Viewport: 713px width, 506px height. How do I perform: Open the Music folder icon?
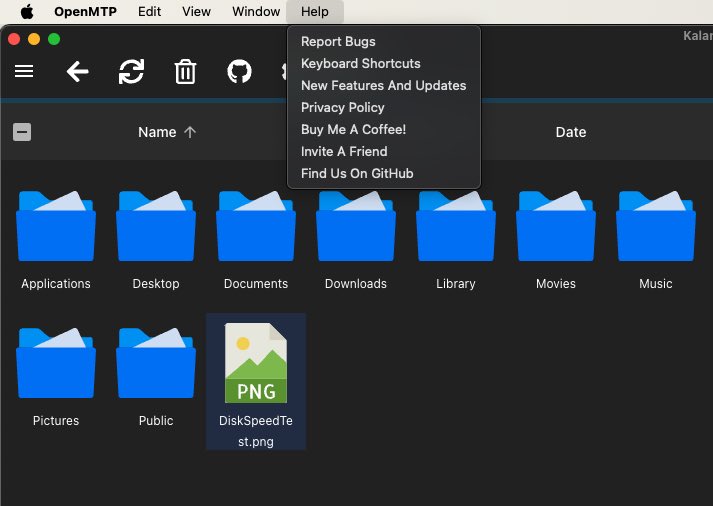(x=656, y=226)
